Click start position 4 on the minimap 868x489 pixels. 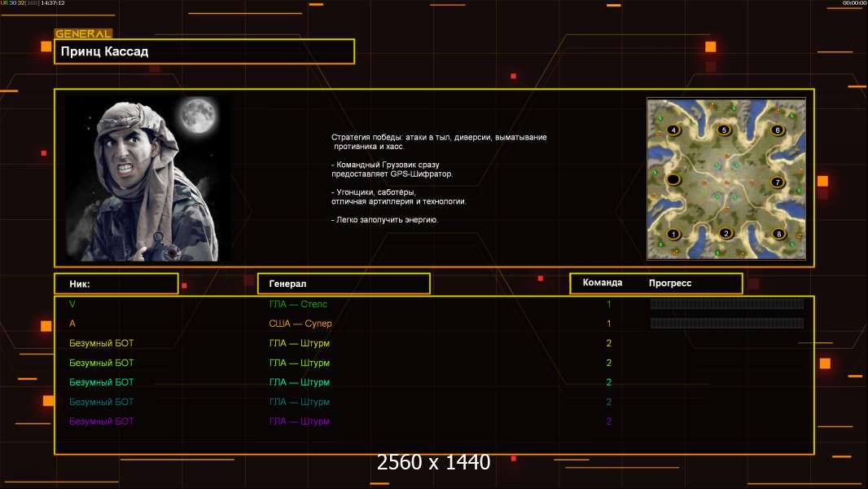point(673,130)
